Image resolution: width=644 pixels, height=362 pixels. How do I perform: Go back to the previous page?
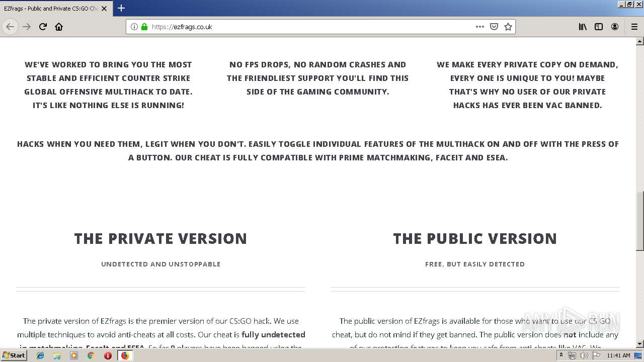10,27
